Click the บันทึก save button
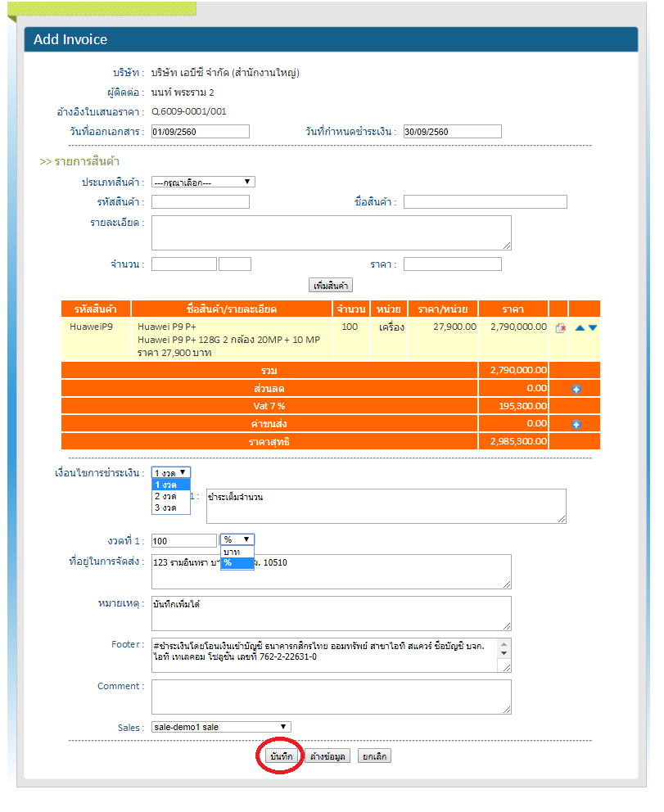The height and width of the screenshot is (812, 664). tap(282, 756)
